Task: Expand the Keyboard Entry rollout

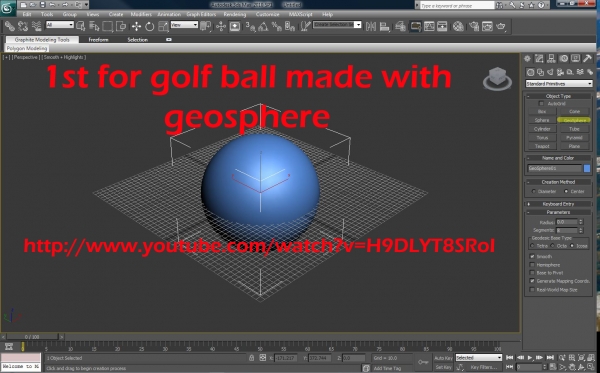Action: click(558, 204)
